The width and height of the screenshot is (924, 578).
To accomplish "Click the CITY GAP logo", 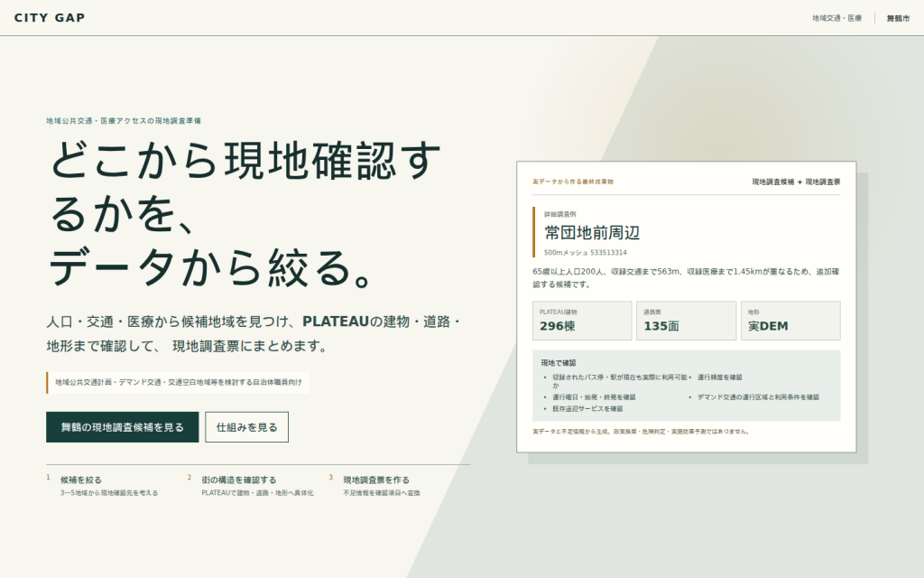I will [50, 18].
